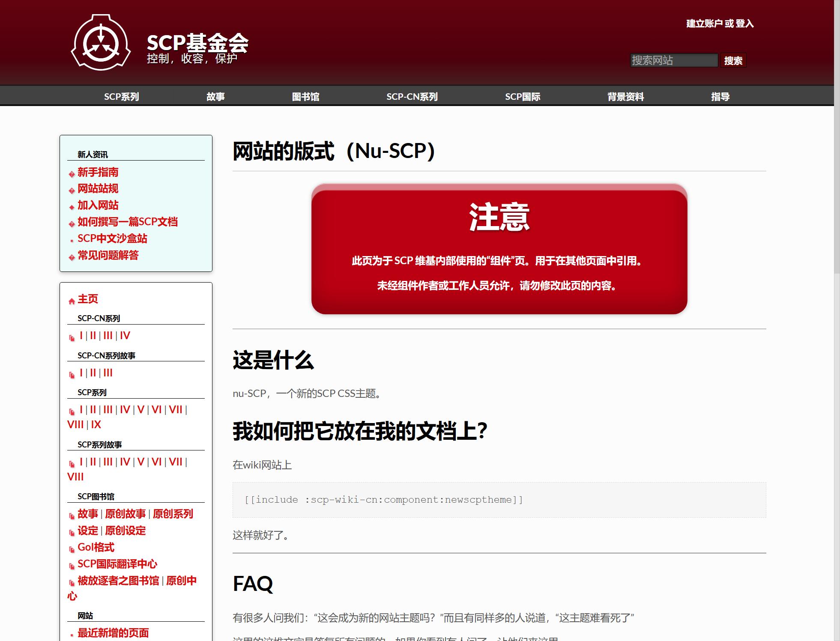Open the 背景资料 navigation menu
The width and height of the screenshot is (840, 641).
[x=625, y=97]
